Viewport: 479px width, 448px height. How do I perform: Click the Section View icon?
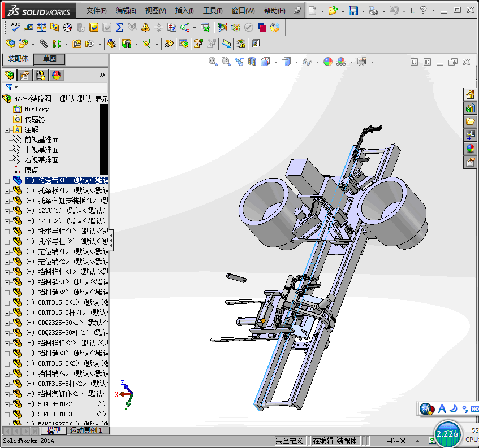point(252,62)
